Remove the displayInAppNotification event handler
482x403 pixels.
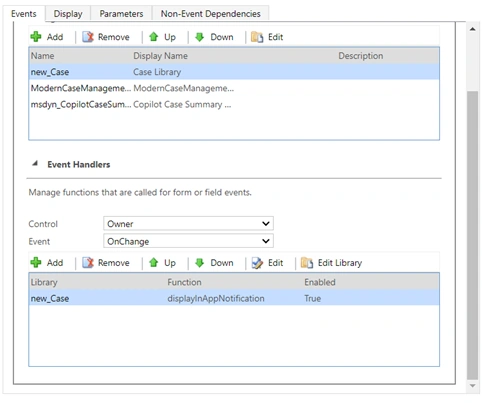click(106, 263)
